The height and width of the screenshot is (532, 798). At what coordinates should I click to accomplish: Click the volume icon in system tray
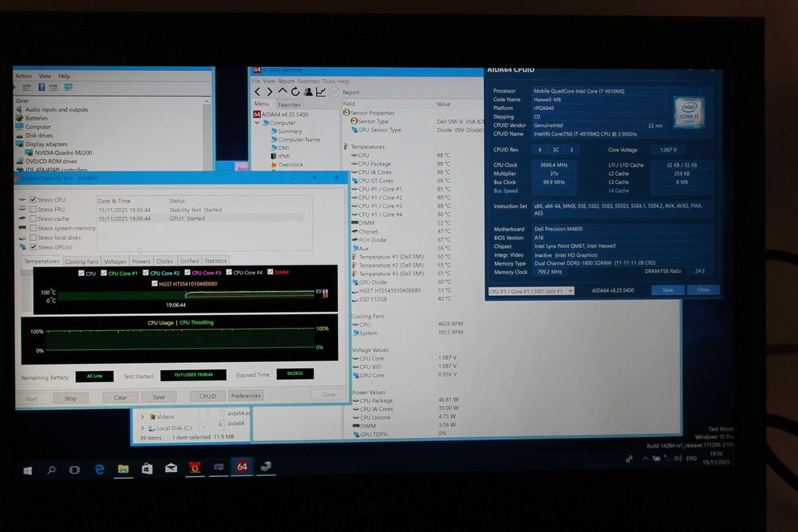678,459
